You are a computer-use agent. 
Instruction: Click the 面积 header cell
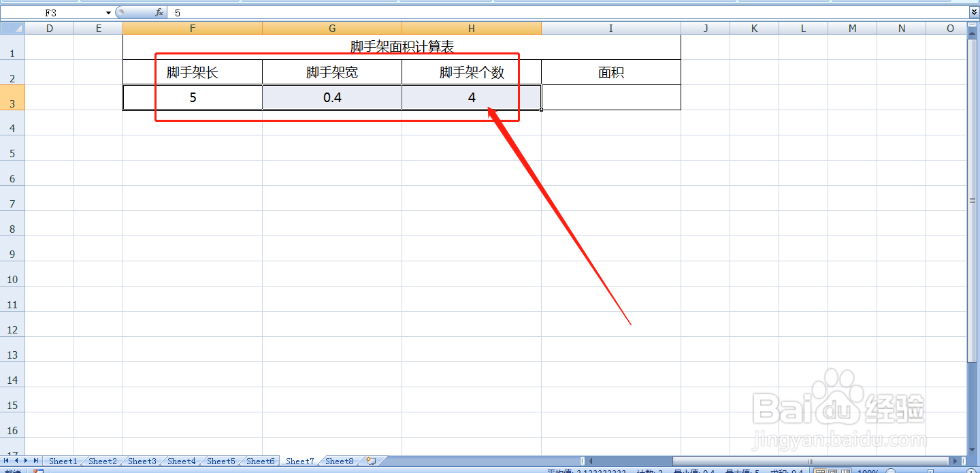611,72
